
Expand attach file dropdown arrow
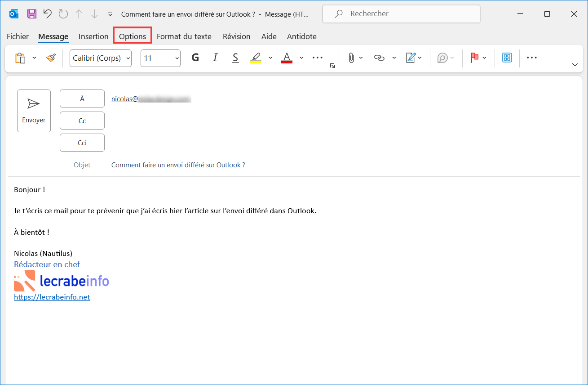[361, 58]
